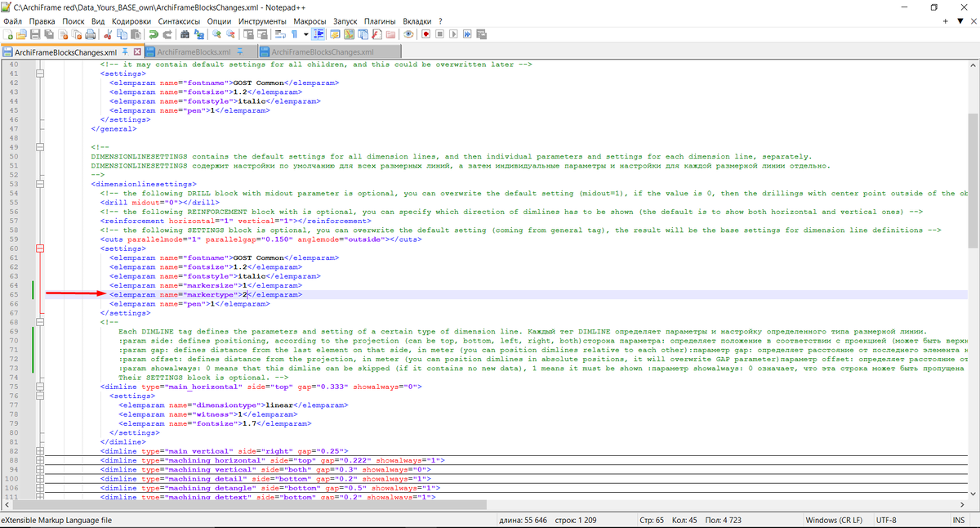Click UTF-8 encoding in status bar
Viewport: 980px width, 528px height.
click(x=886, y=520)
